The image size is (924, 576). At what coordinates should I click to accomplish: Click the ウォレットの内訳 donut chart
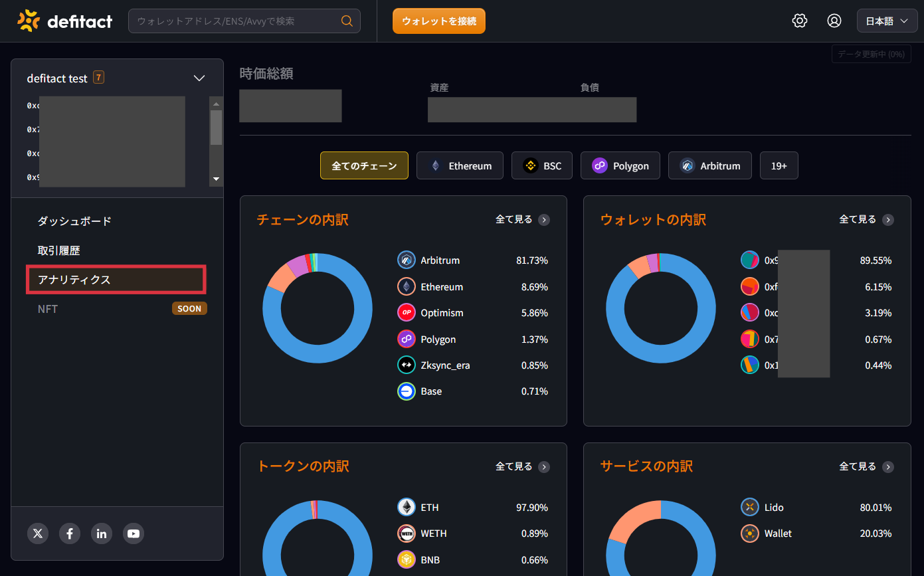[x=661, y=308]
